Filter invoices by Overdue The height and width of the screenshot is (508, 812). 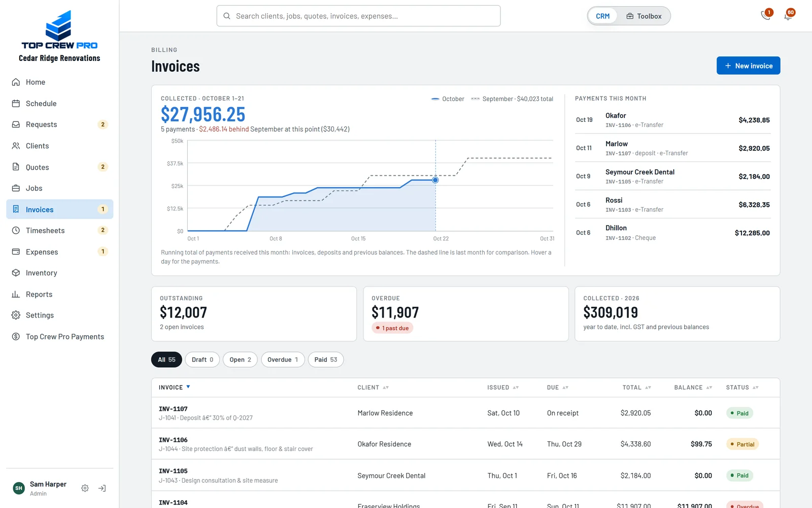pyautogui.click(x=283, y=360)
